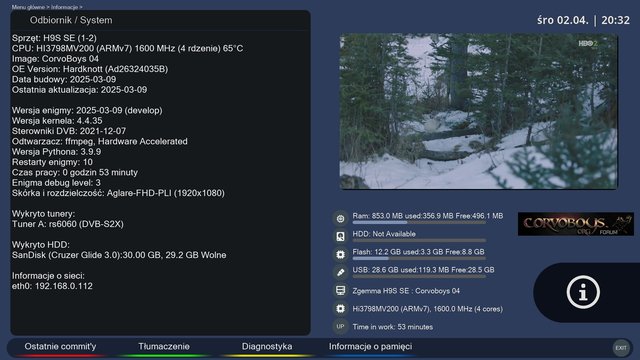Screen dimensions: 640x360
Task: Click the Hi3798MV200 CPU info icon
Action: tap(340, 309)
